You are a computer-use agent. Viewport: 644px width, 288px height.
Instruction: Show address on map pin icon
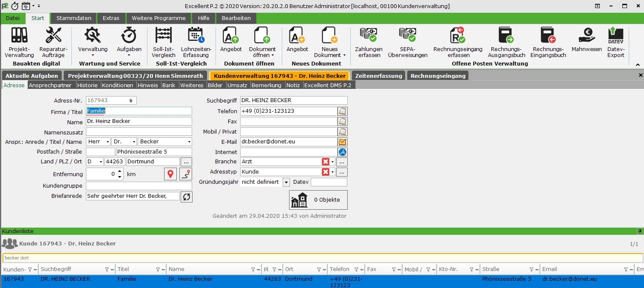coord(170,174)
